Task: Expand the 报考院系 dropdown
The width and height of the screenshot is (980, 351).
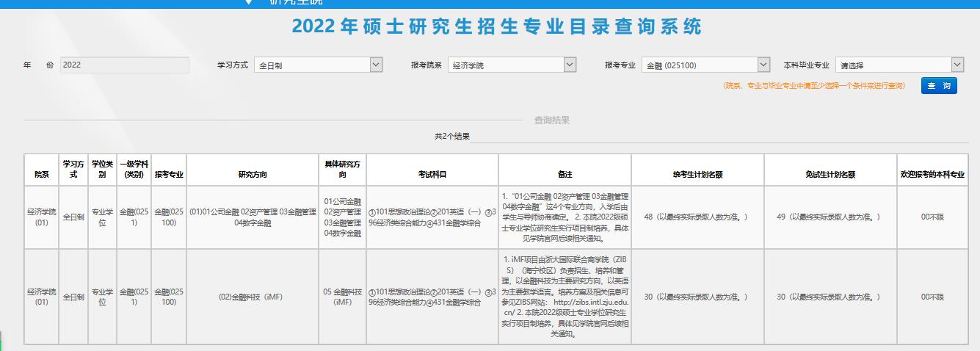Action: pos(512,65)
